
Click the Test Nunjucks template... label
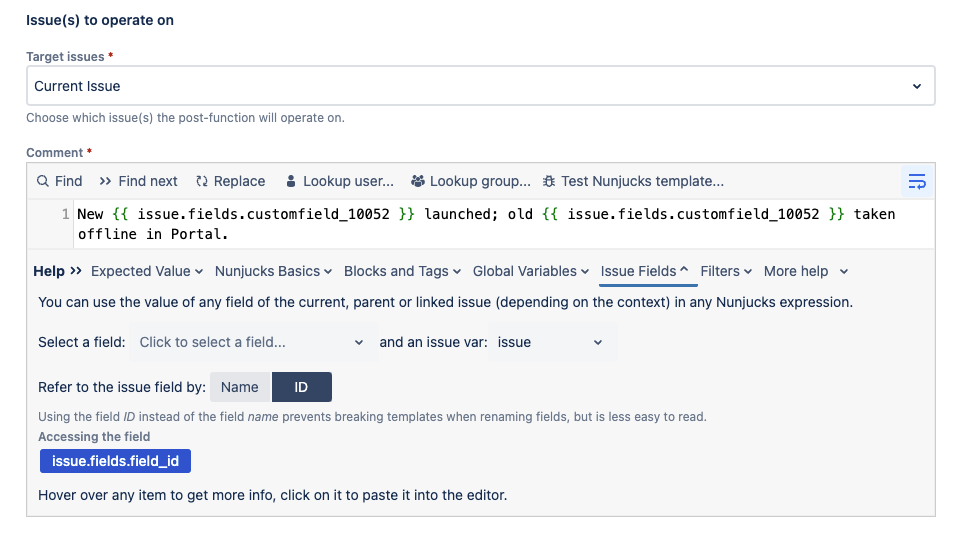tap(642, 181)
